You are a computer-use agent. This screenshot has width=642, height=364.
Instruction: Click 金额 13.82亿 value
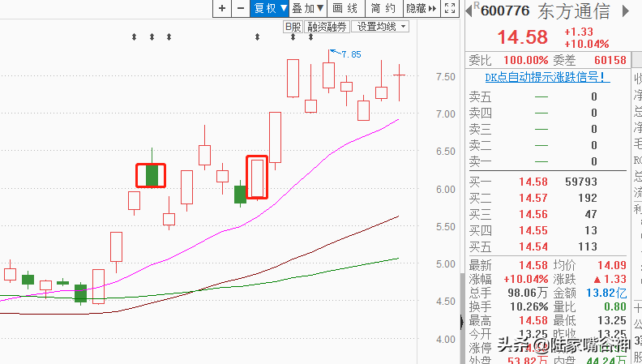[606, 293]
